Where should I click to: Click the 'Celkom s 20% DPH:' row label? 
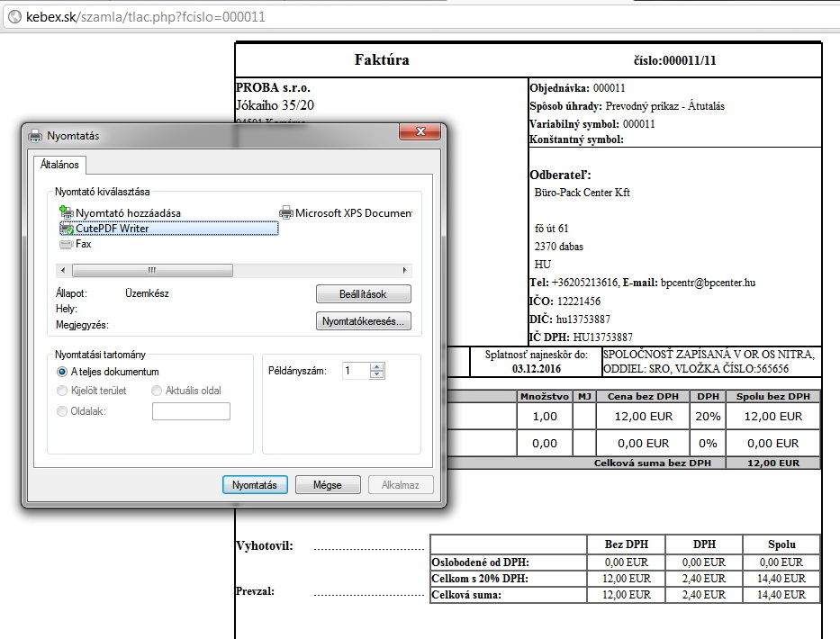point(480,579)
